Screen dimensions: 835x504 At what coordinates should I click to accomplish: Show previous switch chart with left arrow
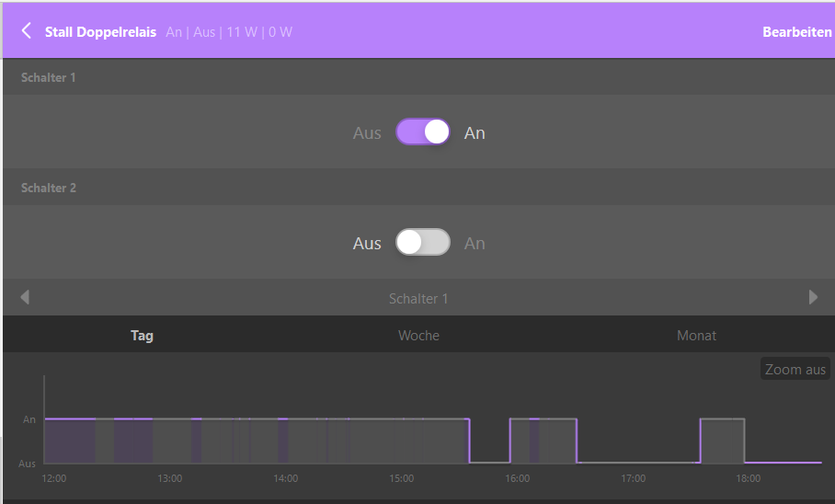[25, 297]
